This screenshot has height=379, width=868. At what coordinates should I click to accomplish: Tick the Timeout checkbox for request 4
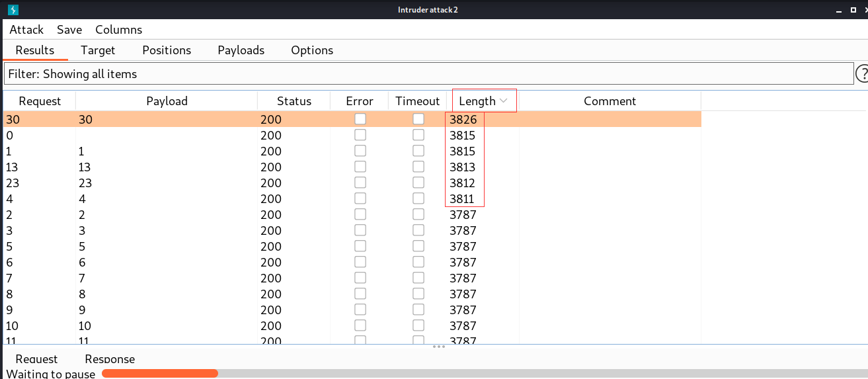tap(418, 198)
